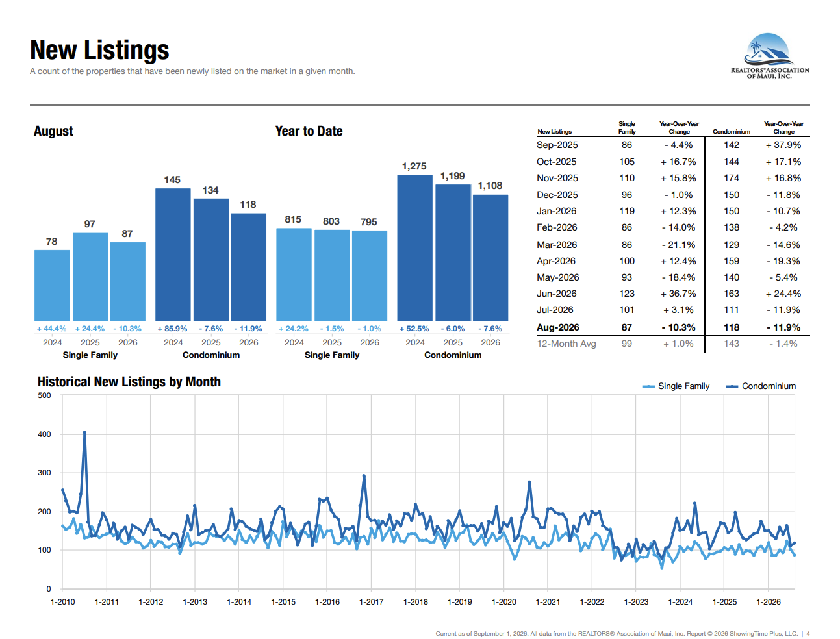Click the Apr-2026 condominium value 159
840x639 pixels.
click(x=732, y=261)
